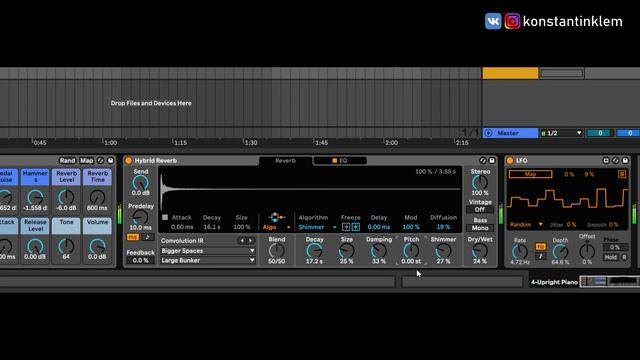This screenshot has height=360, width=640.
Task: Click the LFO R retrigger button
Action: [x=624, y=257]
